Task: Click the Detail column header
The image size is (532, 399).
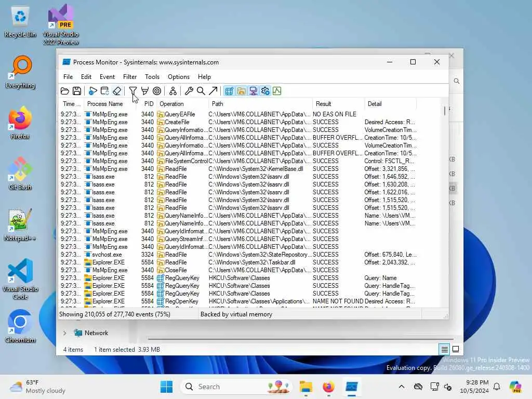Action: (x=391, y=104)
